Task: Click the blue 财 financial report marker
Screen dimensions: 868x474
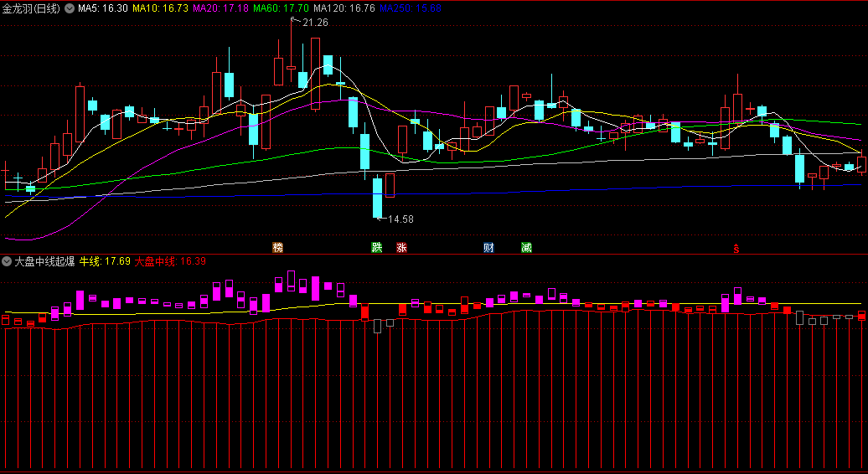Action: coord(488,248)
